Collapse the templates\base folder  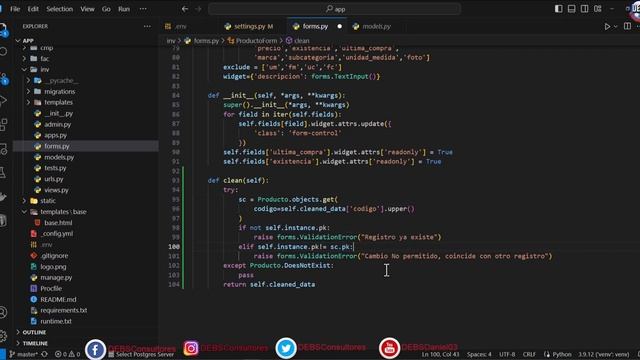coord(63,212)
